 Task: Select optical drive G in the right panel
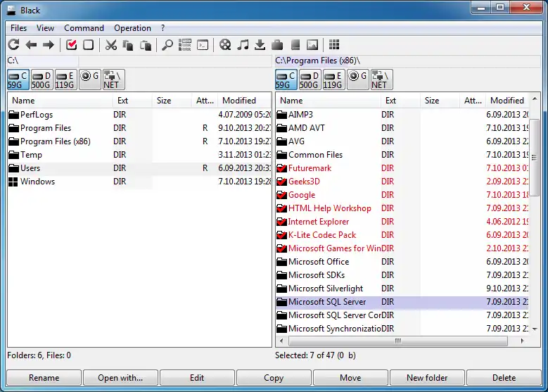coord(358,80)
